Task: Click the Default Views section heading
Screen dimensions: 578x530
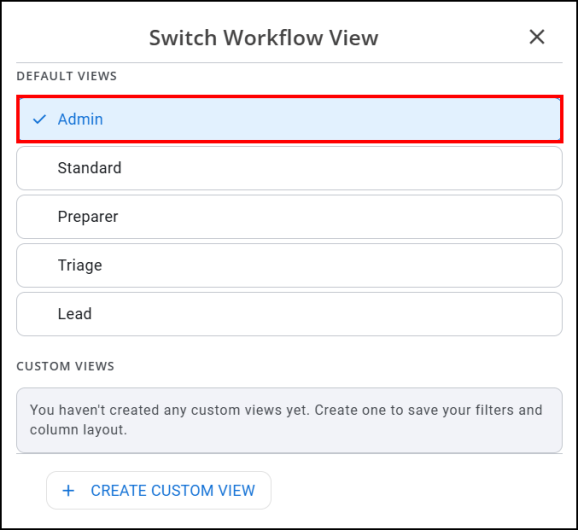Action: point(67,76)
